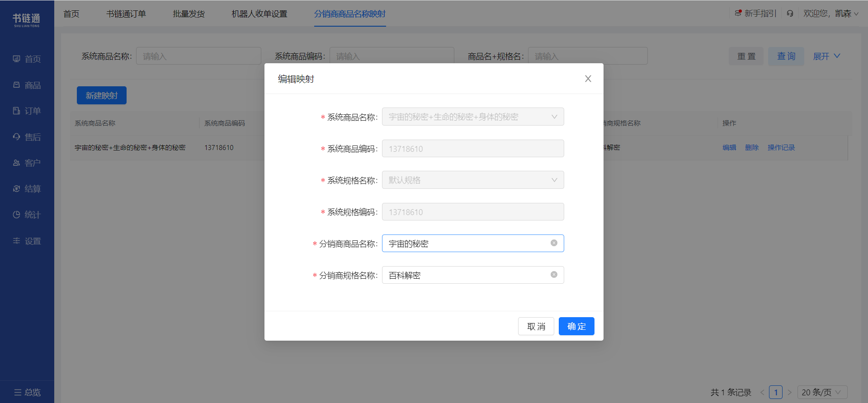The width and height of the screenshot is (868, 403).
Task: Switch to the 机器人收单设置 tab
Action: 259,14
